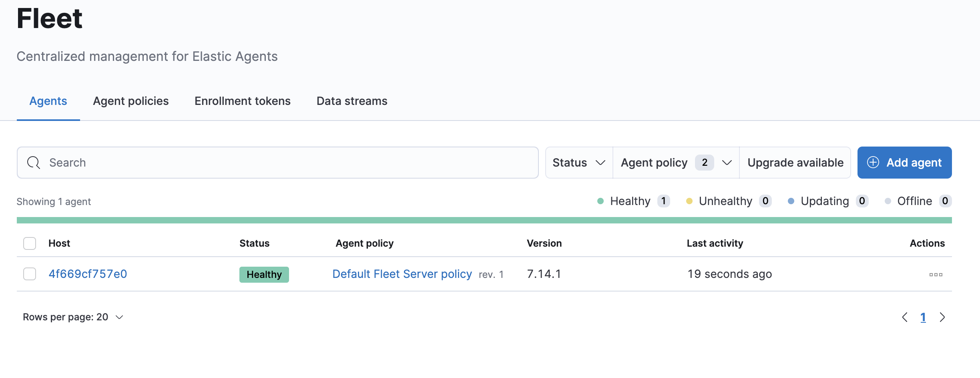
Task: Open the row actions ellipsis menu
Action: [936, 274]
